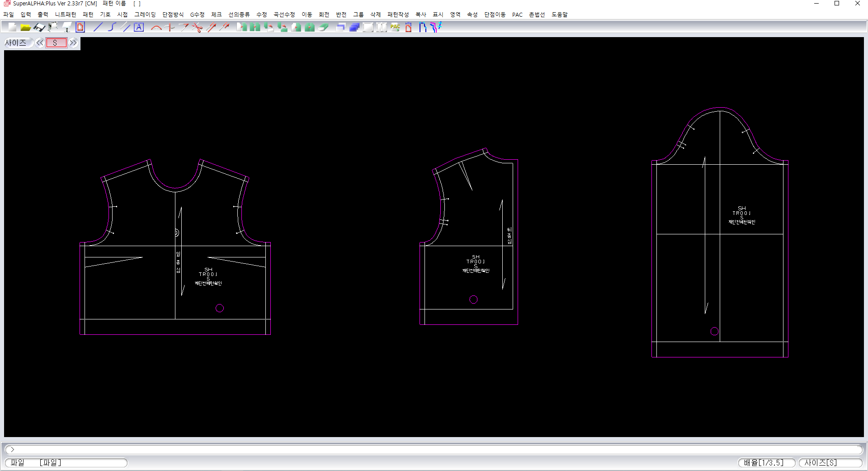Image resolution: width=868 pixels, height=471 pixels.
Task: Select the straight line drawing tool
Action: click(98, 27)
